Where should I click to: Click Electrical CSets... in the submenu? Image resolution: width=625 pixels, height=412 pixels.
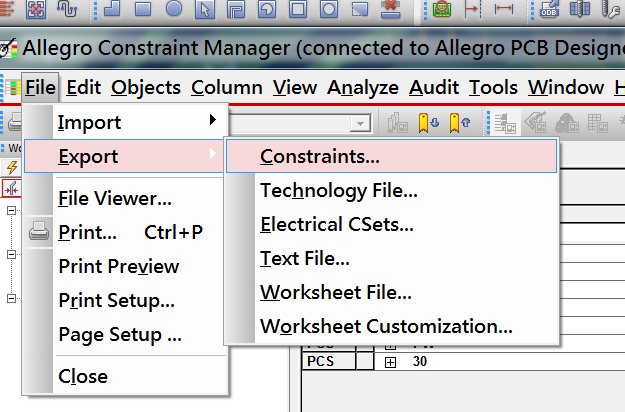(337, 224)
